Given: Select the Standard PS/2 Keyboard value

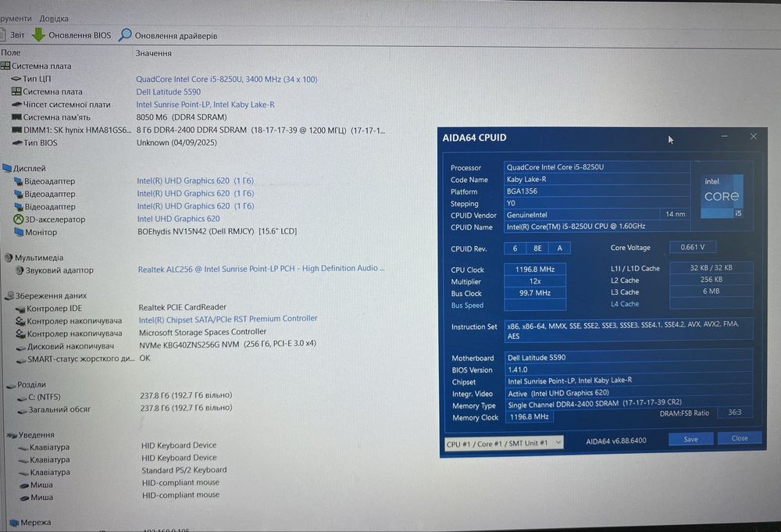Looking at the screenshot, I should coord(184,470).
